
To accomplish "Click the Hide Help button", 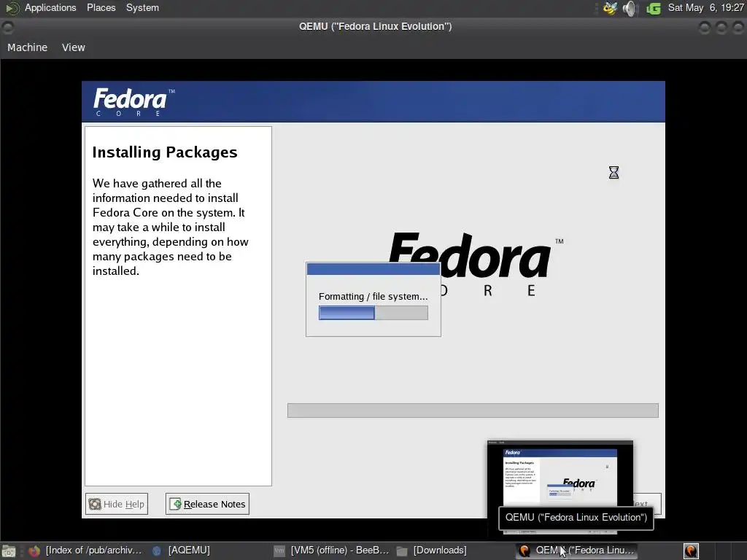I will click(117, 504).
